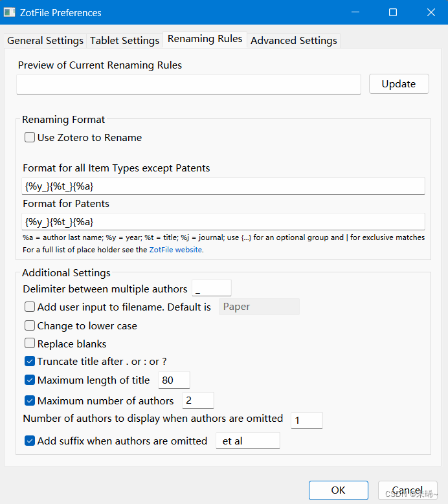Screen dimensions: 448x504
Task: Tick the Replace blanks checkbox
Action: [30, 344]
